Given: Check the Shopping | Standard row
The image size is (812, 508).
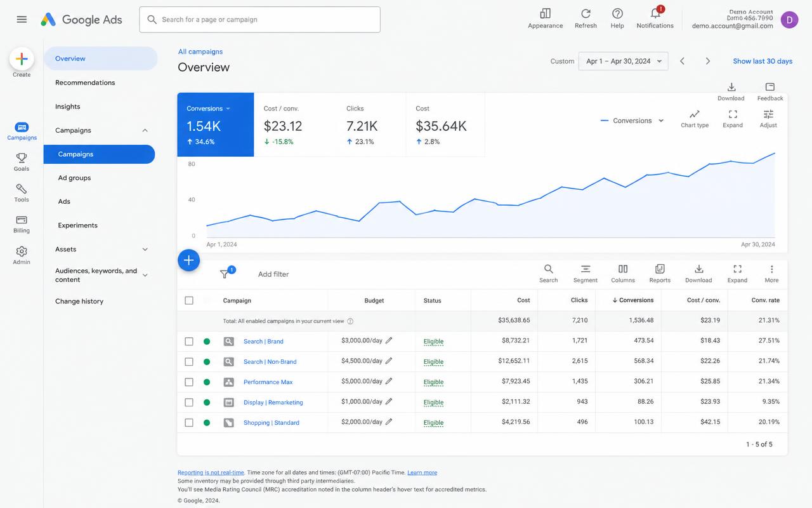Looking at the screenshot, I should 189,423.
